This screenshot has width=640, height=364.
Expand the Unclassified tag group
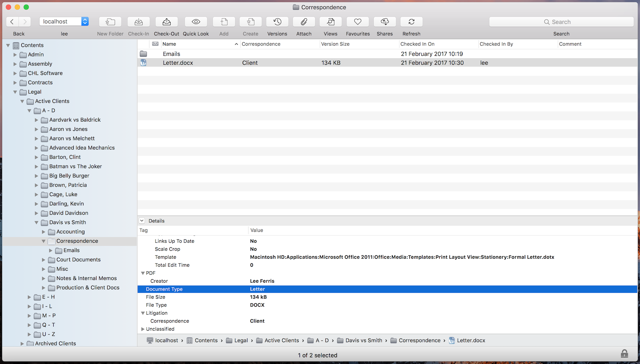click(143, 329)
